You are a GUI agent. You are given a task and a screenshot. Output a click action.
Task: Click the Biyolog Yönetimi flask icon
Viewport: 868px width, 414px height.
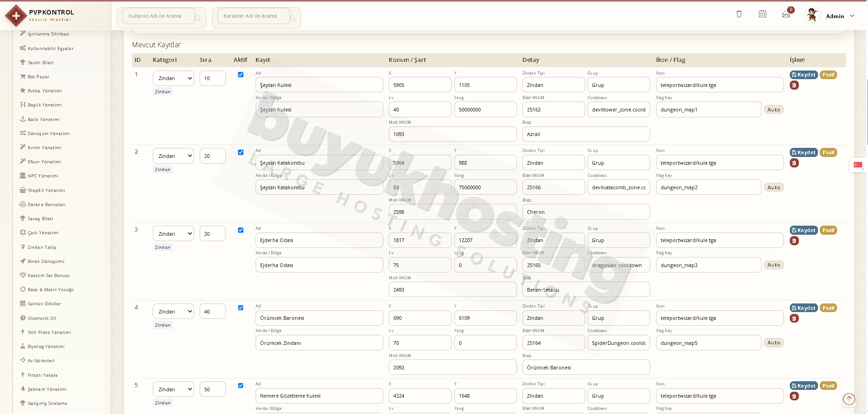point(23,346)
